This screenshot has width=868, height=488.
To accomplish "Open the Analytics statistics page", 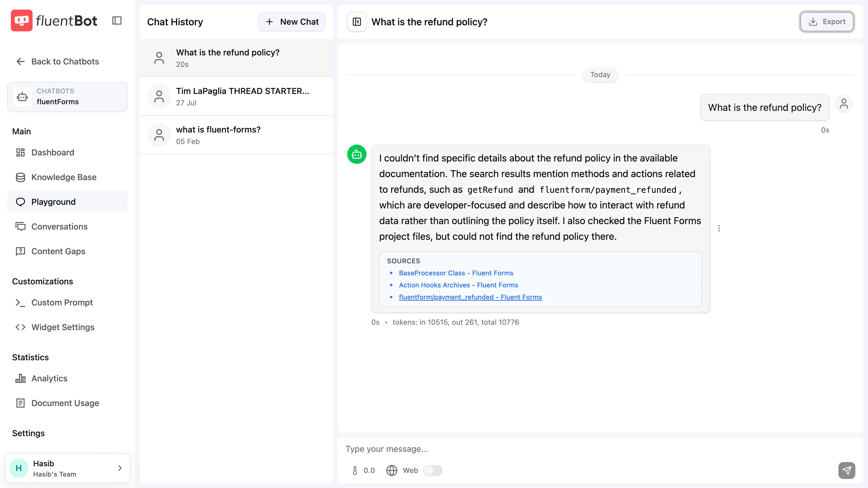I will pos(68,378).
